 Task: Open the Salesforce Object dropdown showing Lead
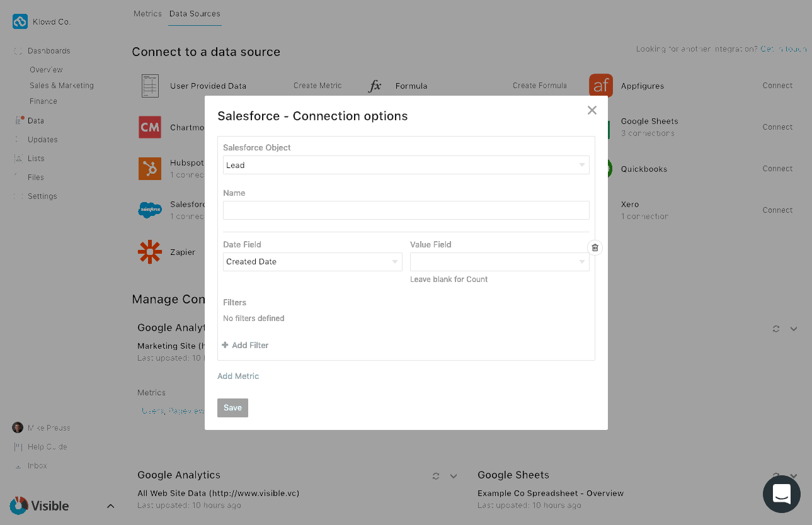click(x=406, y=165)
